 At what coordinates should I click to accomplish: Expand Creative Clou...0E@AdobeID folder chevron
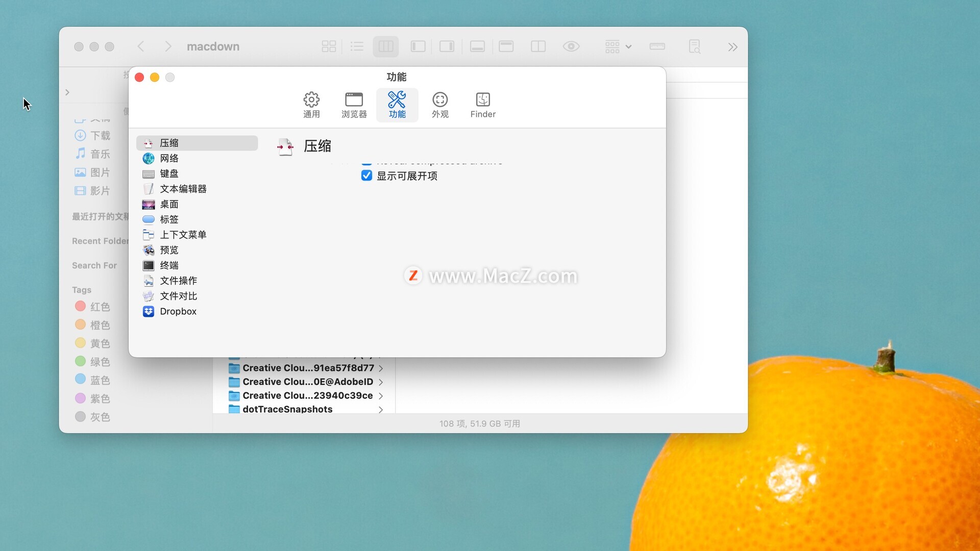[381, 382]
